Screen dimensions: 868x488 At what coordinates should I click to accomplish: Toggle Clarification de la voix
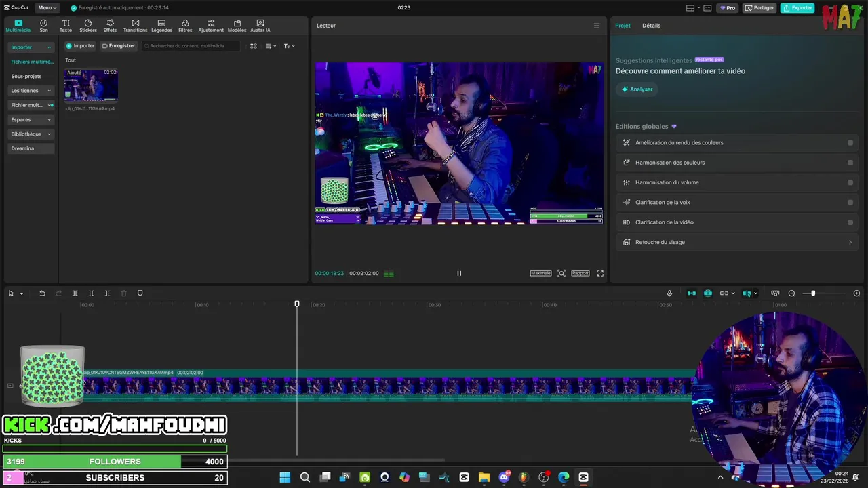[850, 202]
